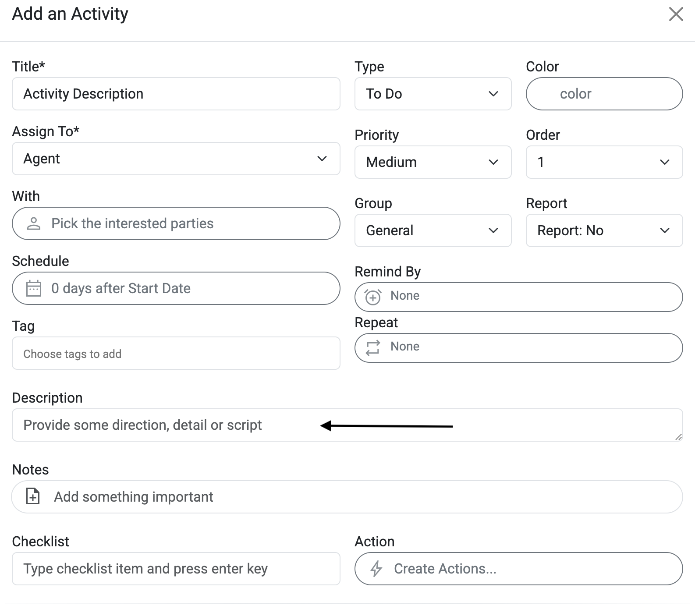The height and width of the screenshot is (616, 695).
Task: Click the repeat arrows icon under Repeat
Action: (x=373, y=347)
